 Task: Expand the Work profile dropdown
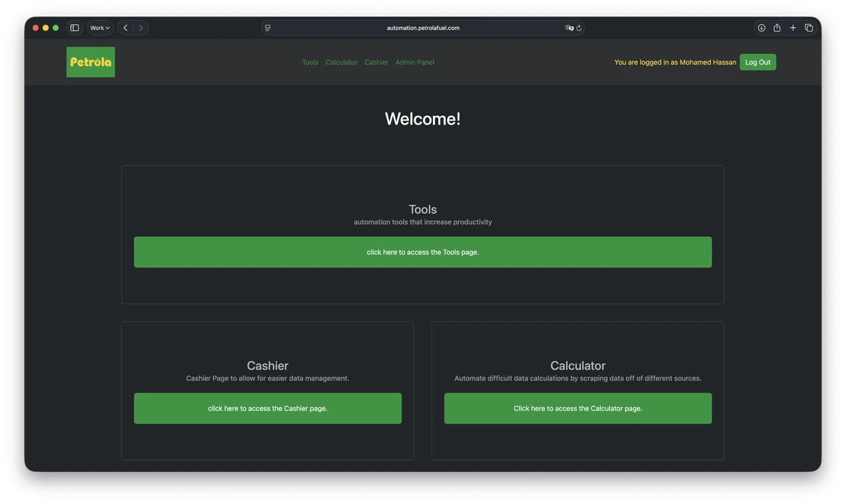(100, 28)
